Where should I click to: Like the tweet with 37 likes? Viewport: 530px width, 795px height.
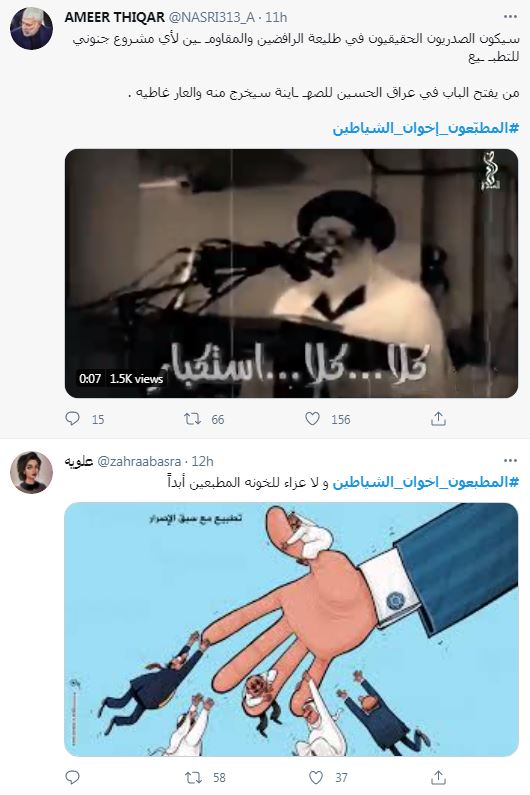click(315, 777)
